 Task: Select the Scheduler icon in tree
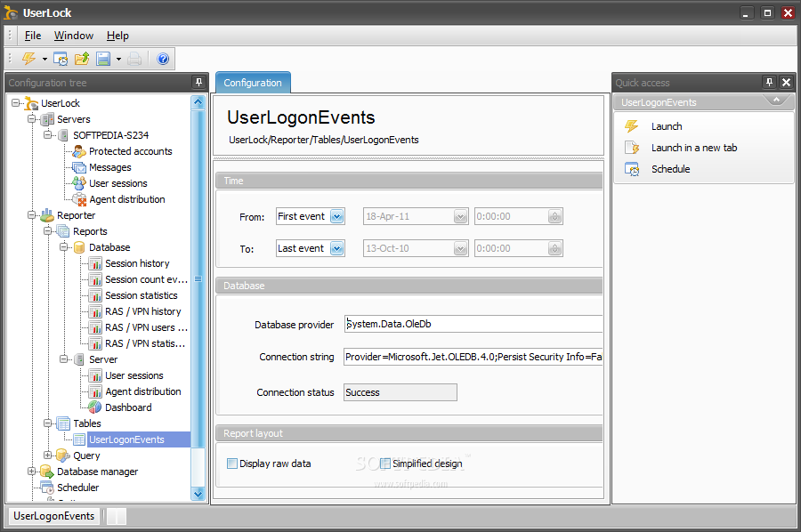pos(47,487)
